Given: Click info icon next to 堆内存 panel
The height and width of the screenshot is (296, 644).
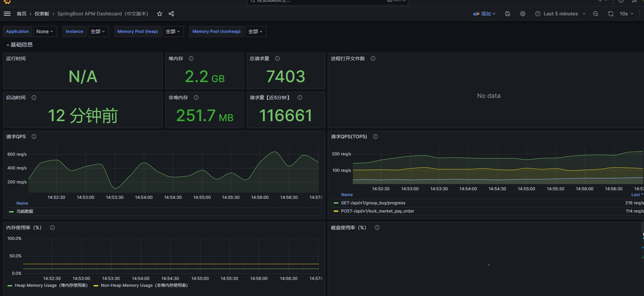Looking at the screenshot, I should [x=191, y=59].
